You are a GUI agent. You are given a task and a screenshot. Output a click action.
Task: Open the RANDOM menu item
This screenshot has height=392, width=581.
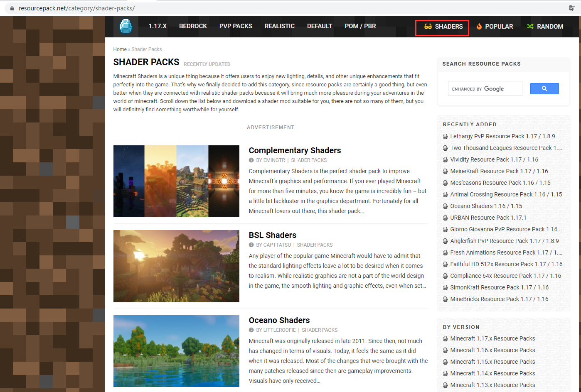point(545,27)
